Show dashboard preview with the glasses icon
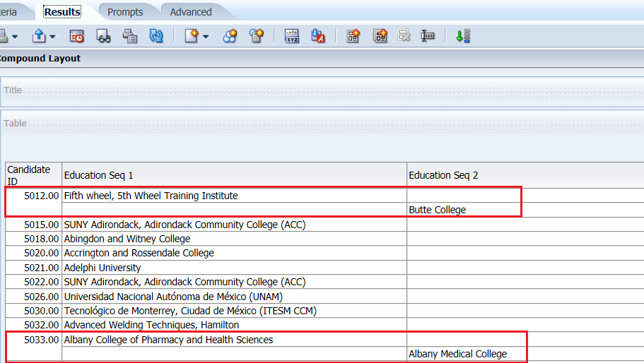This screenshot has width=644, height=363. tap(103, 36)
